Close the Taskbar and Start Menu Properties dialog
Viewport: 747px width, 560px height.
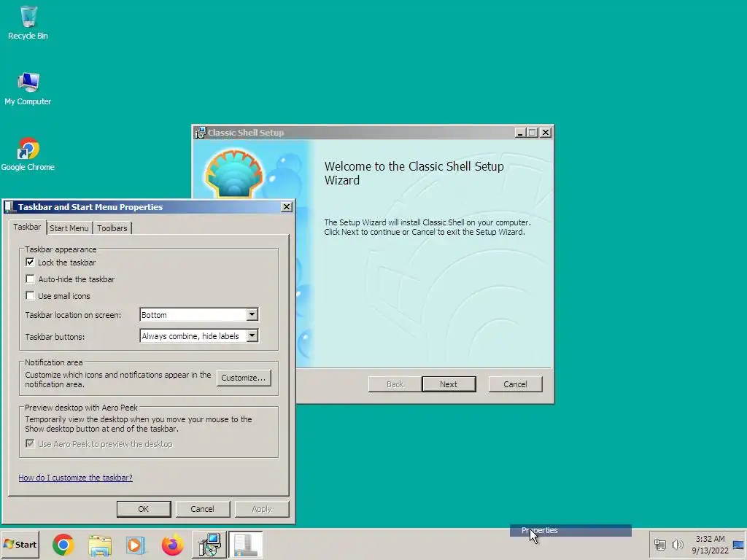286,206
